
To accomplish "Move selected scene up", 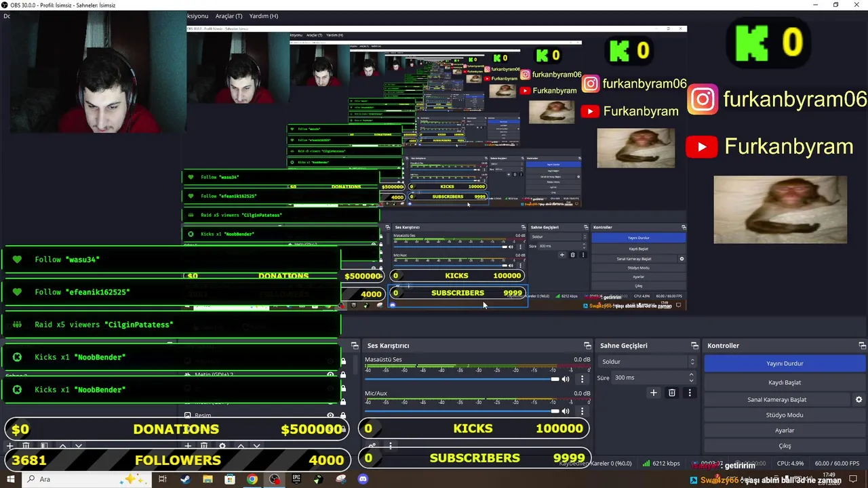I will click(x=62, y=446).
